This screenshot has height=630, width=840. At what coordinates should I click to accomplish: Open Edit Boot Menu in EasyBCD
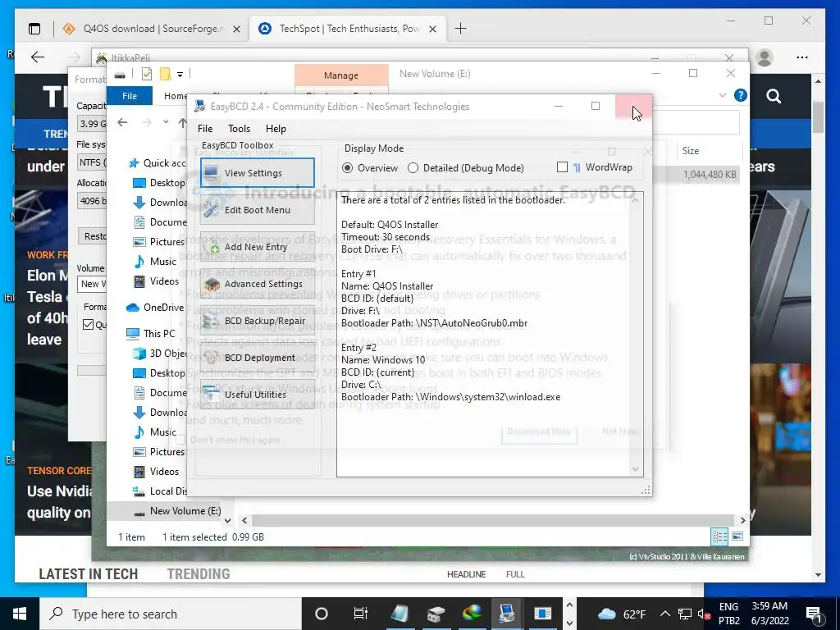pyautogui.click(x=257, y=210)
